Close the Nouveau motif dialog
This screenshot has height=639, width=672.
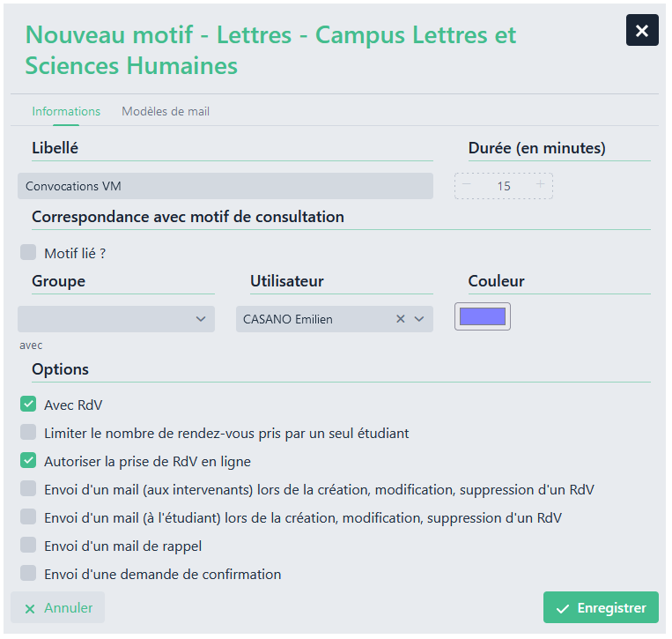coord(642,31)
